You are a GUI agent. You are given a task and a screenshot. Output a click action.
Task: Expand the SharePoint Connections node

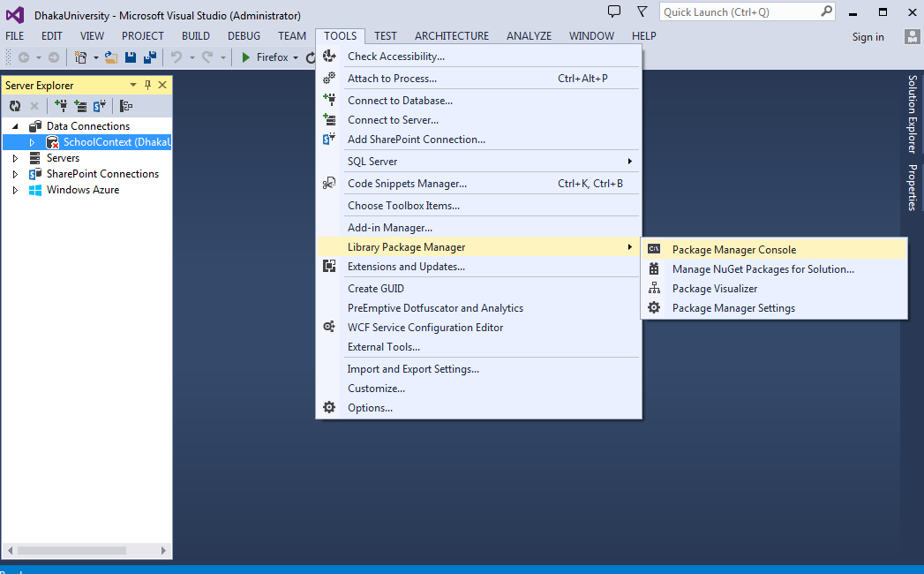[x=16, y=174]
